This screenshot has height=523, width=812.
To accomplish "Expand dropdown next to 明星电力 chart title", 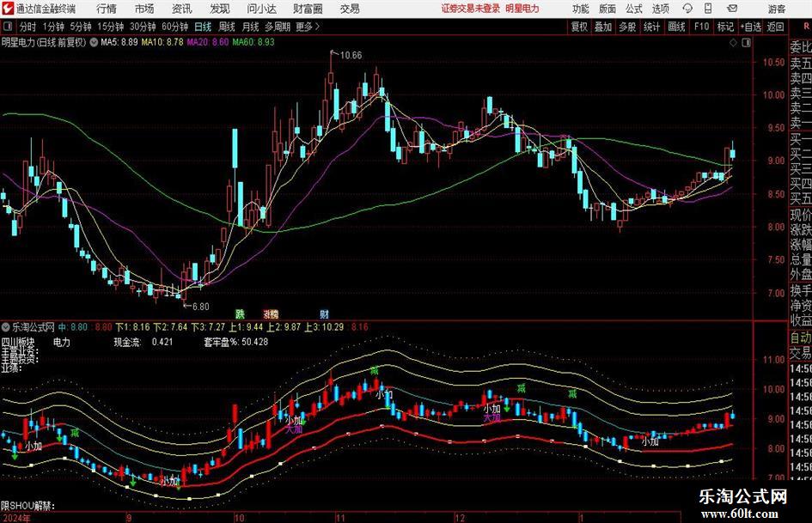I will point(94,42).
